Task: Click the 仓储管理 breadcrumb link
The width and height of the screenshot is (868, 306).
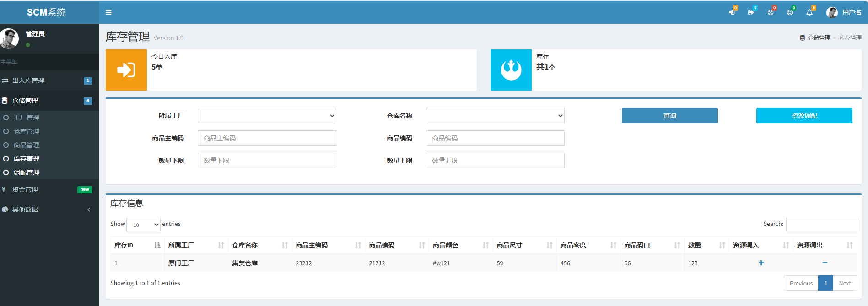Action: coord(819,38)
